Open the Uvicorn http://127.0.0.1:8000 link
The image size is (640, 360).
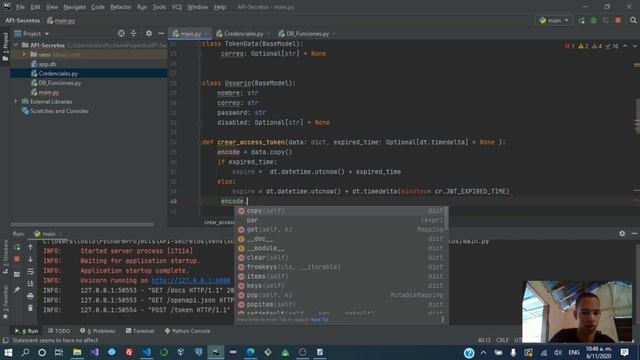191,280
